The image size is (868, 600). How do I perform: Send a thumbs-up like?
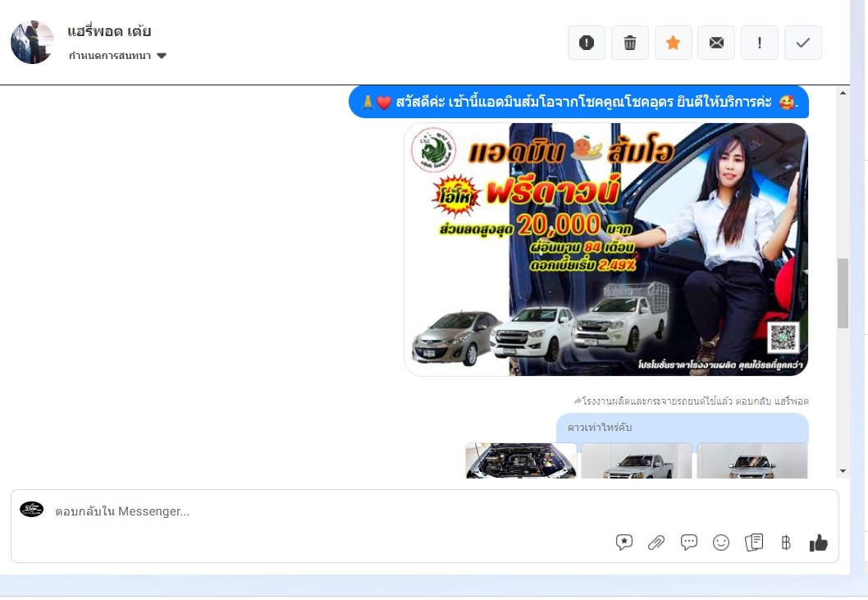point(818,543)
